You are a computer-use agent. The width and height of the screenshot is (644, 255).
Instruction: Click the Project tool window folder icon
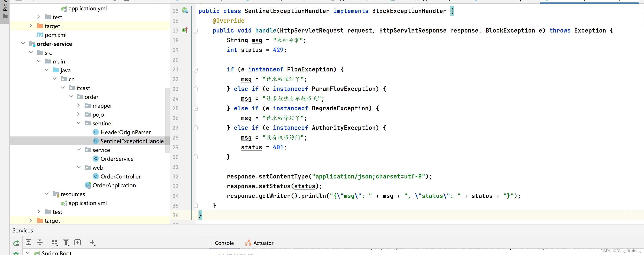coord(5,16)
